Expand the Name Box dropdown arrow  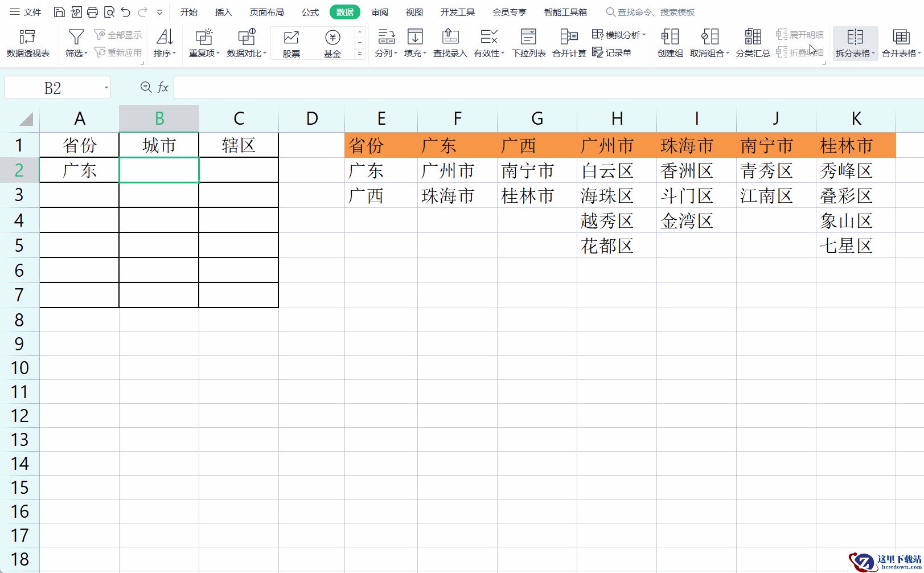[106, 88]
